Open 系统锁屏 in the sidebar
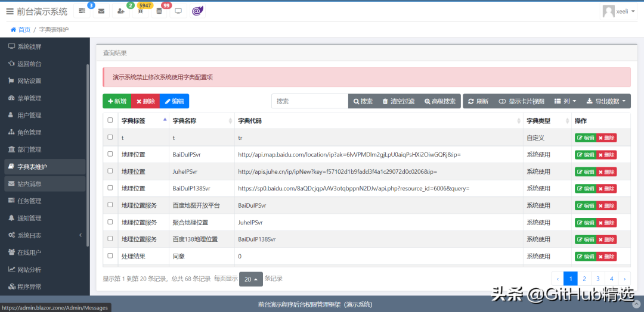Viewport: 644px width, 312px height. click(x=45, y=46)
